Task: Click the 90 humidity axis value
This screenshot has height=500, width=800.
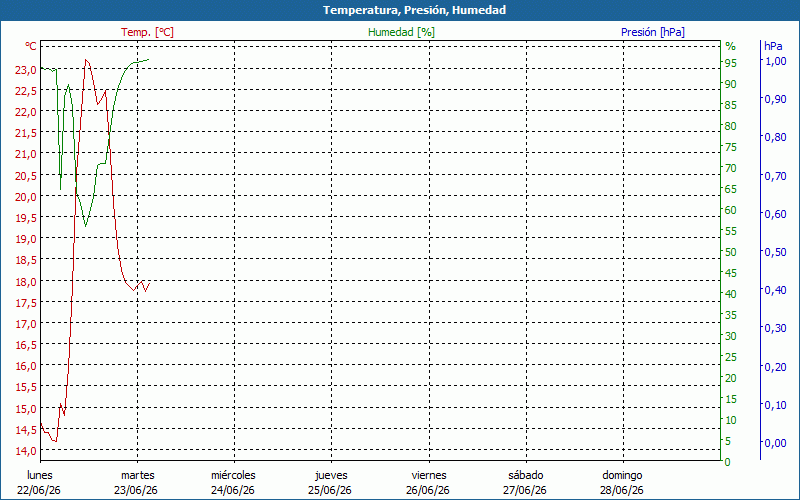Action: (731, 84)
